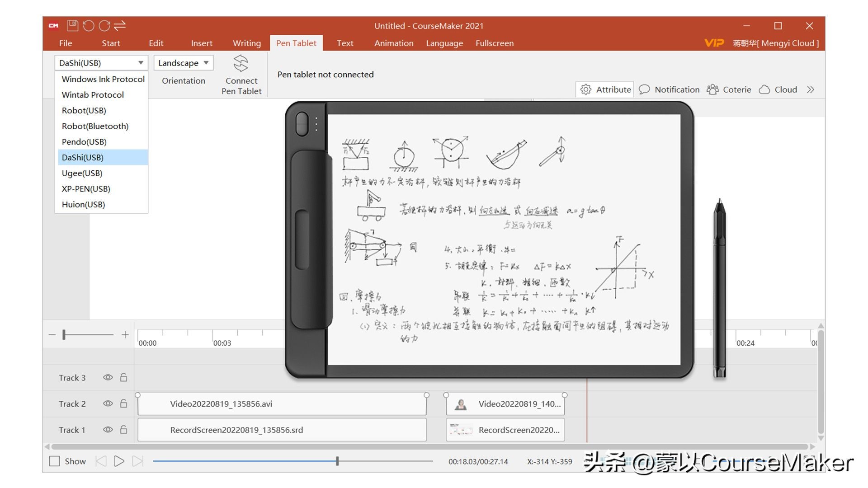Open the Landscape orientation dropdown
This screenshot has width=868, height=488.
pyautogui.click(x=183, y=63)
